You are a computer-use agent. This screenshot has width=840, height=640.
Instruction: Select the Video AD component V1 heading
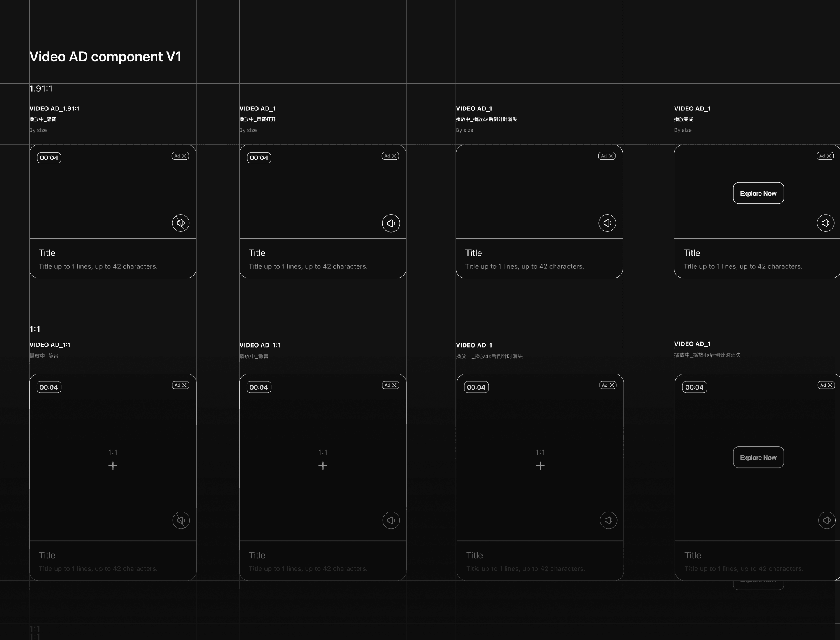pos(106,57)
